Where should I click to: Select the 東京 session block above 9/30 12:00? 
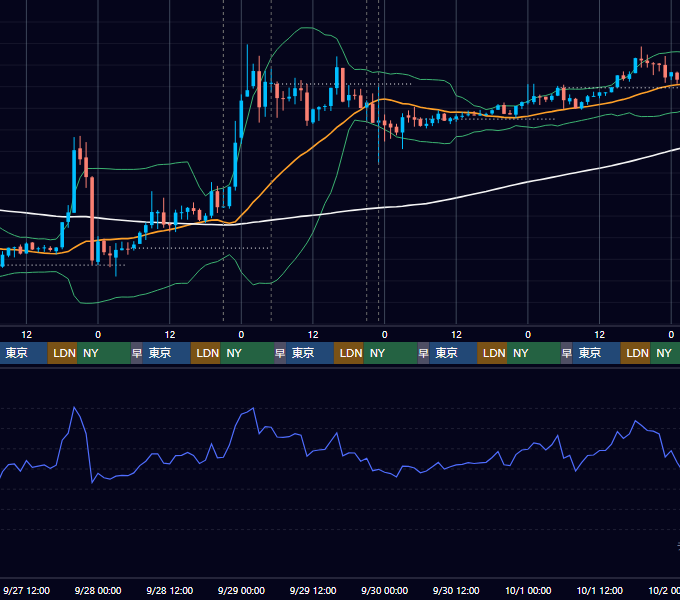(x=453, y=353)
